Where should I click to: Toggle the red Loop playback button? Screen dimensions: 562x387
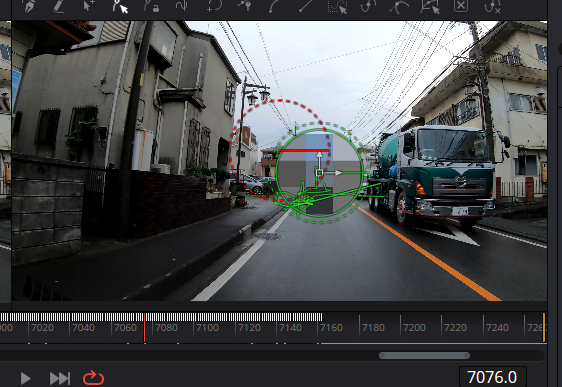[x=94, y=378]
